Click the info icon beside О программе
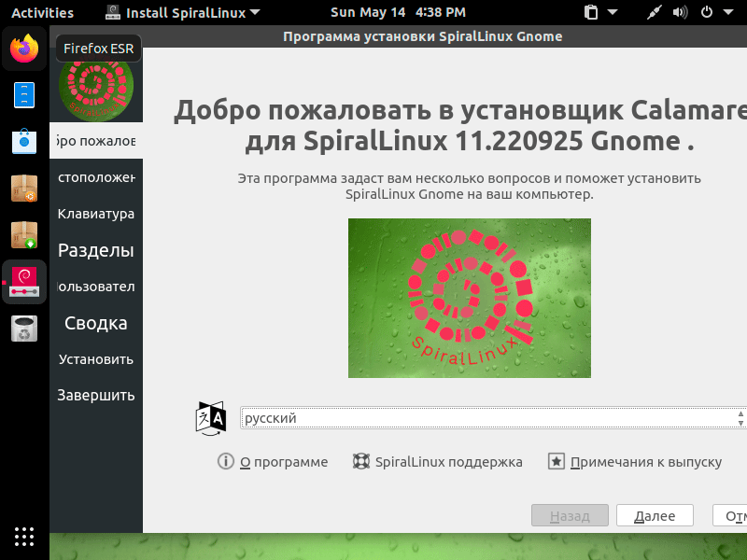The width and height of the screenshot is (747, 560). click(x=226, y=461)
